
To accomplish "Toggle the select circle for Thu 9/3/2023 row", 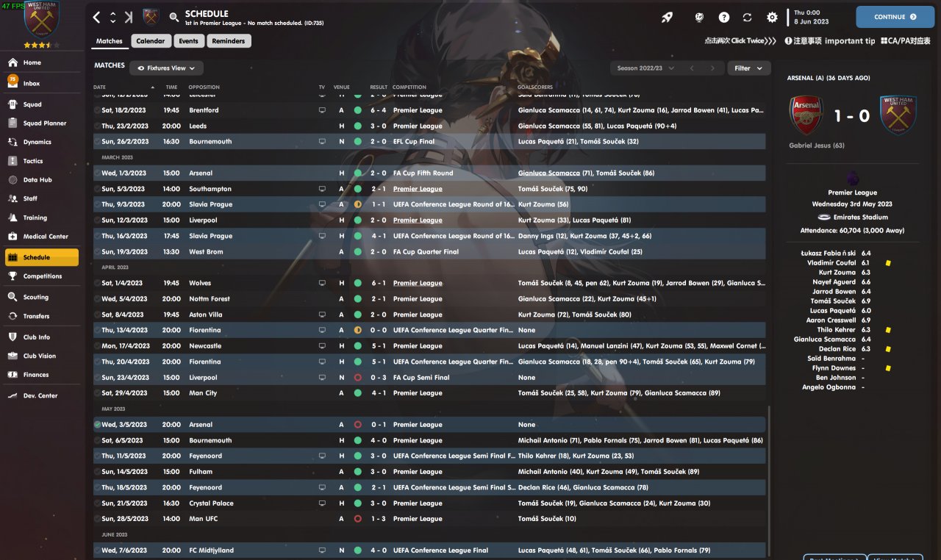I will tap(98, 204).
